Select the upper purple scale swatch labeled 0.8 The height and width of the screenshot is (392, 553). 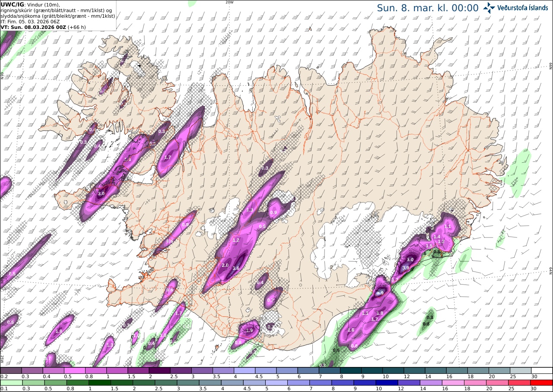click(95, 370)
